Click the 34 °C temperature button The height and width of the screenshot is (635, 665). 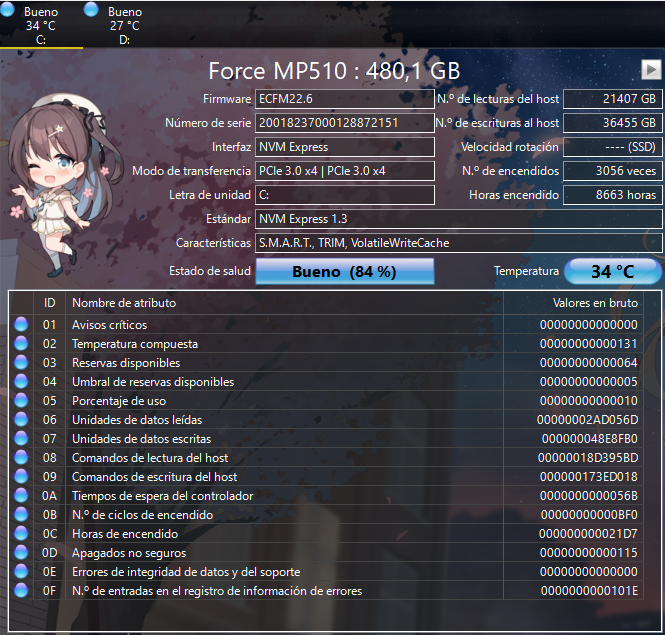[x=613, y=271]
